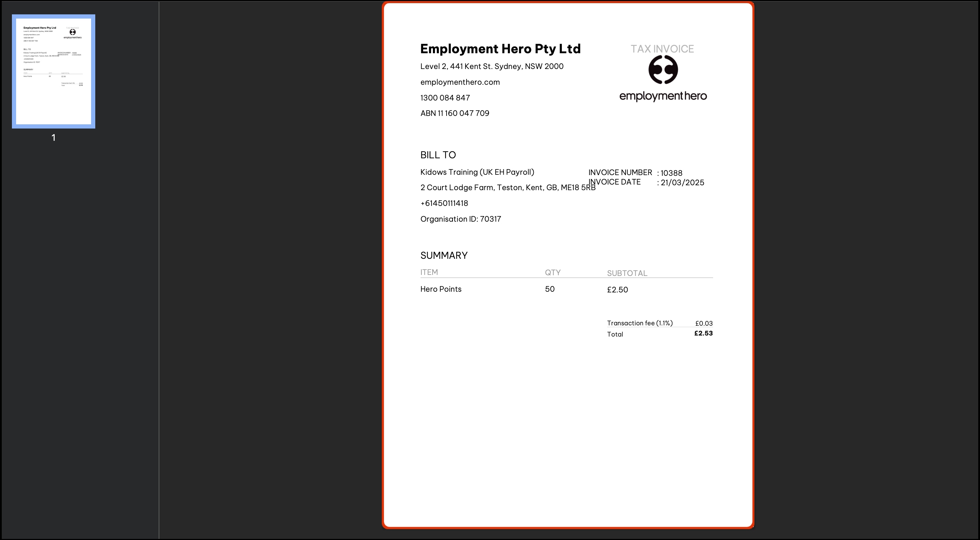
Task: Click the Hero Points item row
Action: coord(441,289)
